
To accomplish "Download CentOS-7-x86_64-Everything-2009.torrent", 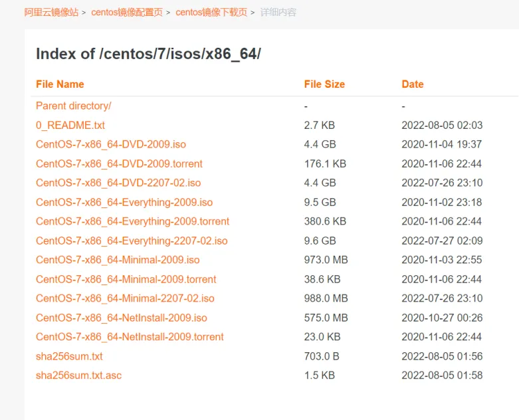I will [132, 221].
